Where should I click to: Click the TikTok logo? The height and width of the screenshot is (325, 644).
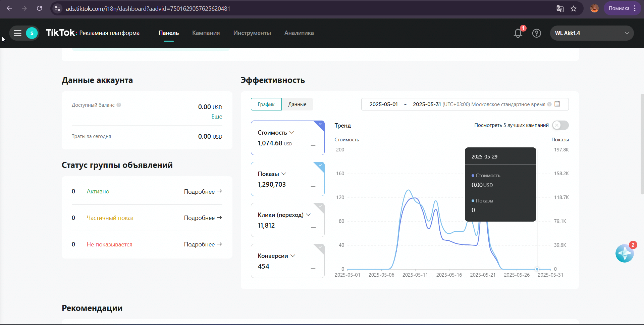pos(62,33)
